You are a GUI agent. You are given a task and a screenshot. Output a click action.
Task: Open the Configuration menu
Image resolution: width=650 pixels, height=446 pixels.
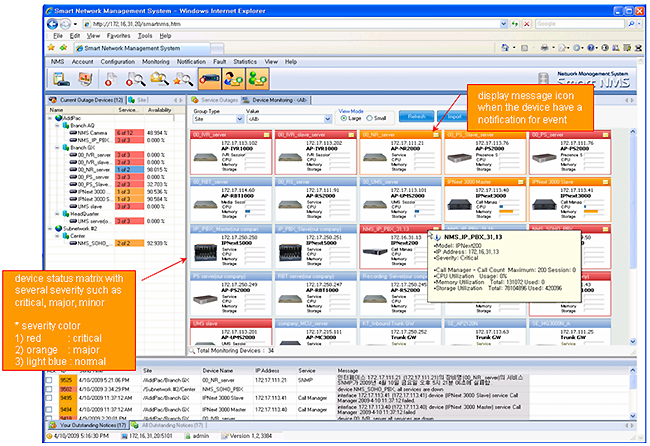pos(118,62)
